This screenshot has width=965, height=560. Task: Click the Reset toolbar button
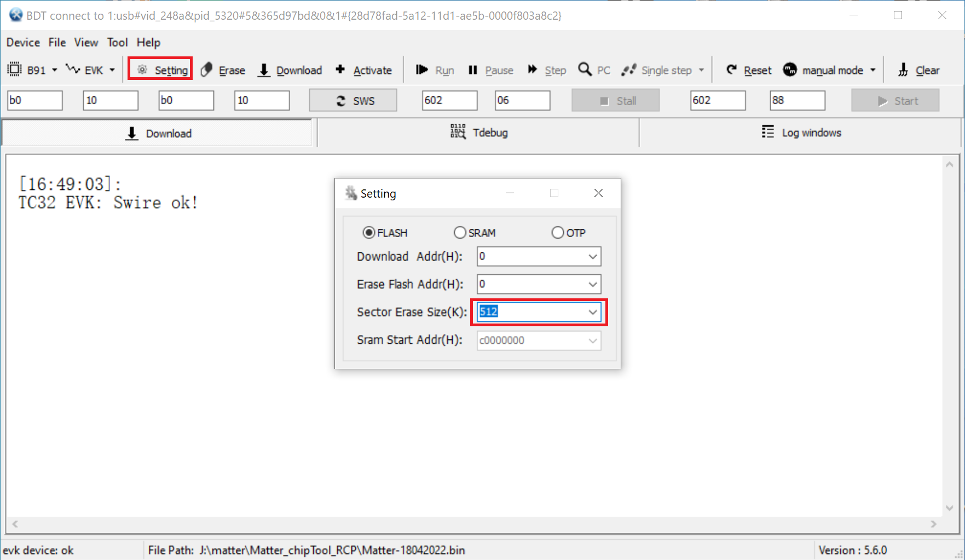click(749, 70)
